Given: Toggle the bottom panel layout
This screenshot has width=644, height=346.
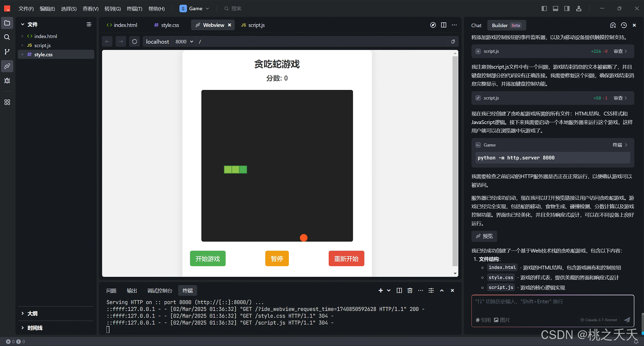Looking at the screenshot, I should point(555,8).
